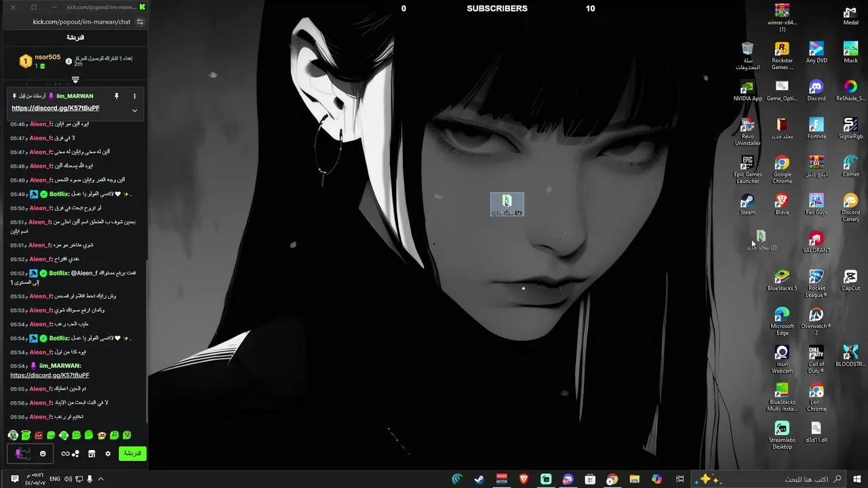This screenshot has width=868, height=488.
Task: Select the d3d11.dll file icon
Action: 816,432
